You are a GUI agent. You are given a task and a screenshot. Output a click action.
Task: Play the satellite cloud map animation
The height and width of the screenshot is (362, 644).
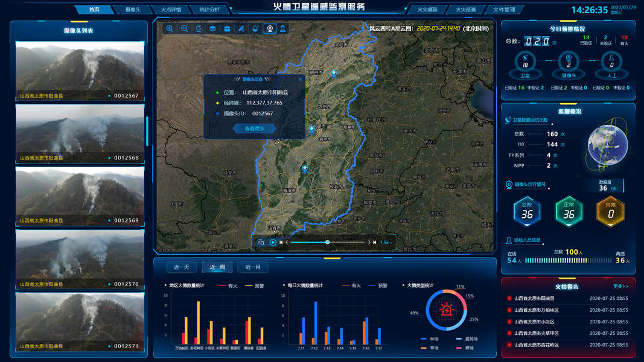point(273,242)
